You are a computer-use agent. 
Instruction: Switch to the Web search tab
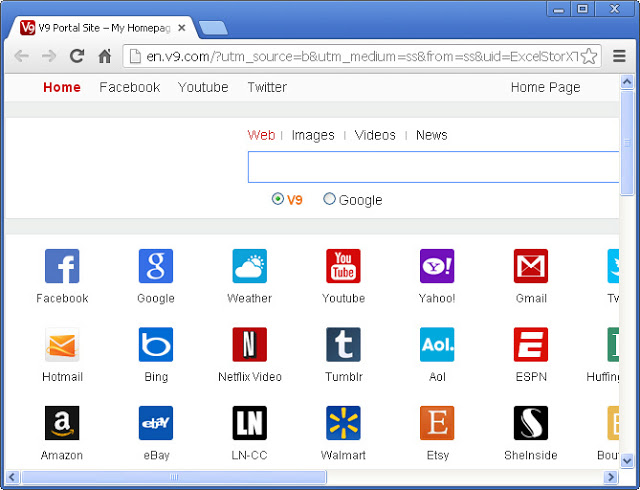point(261,135)
